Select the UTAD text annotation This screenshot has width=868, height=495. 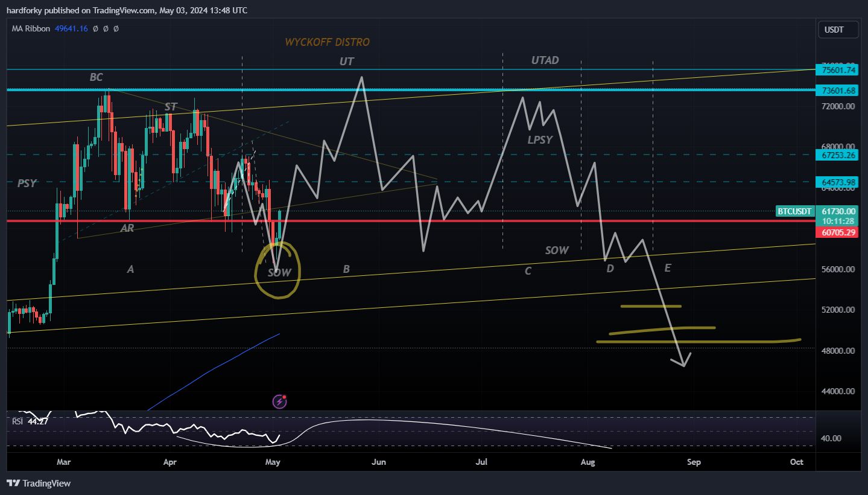[545, 60]
